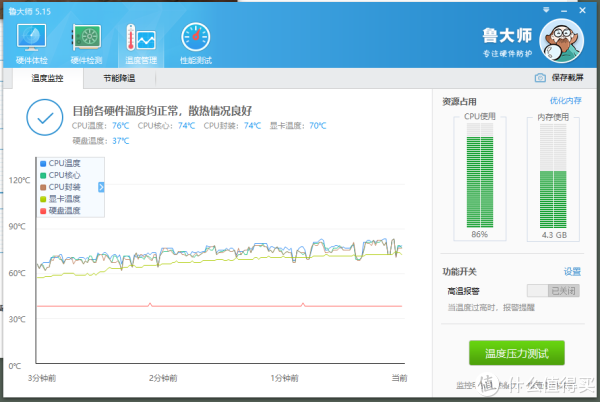Click the 3分钟前 time axis label
The image size is (600, 402).
pyautogui.click(x=42, y=378)
